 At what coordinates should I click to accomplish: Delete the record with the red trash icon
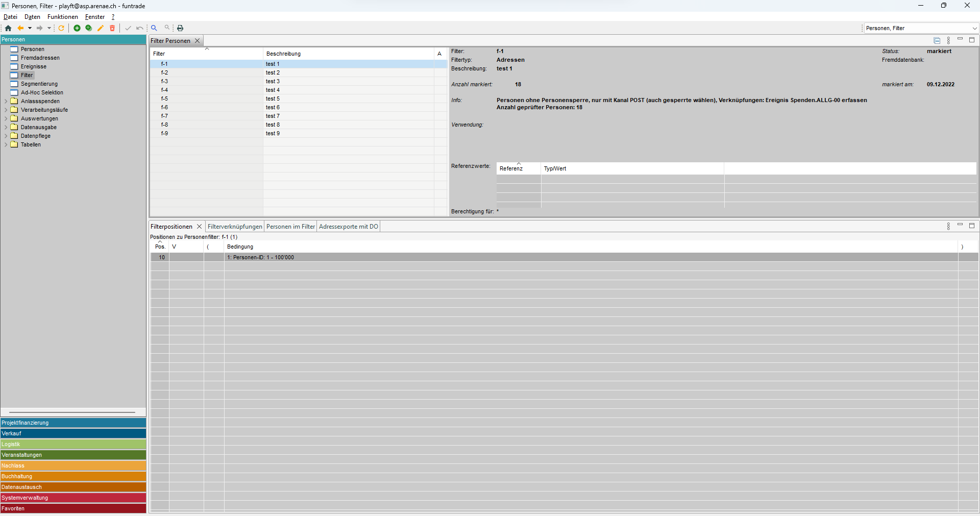112,28
